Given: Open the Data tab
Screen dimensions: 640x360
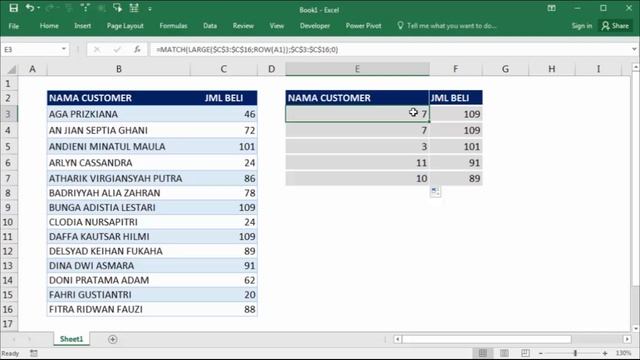Looking at the screenshot, I should pos(210,26).
